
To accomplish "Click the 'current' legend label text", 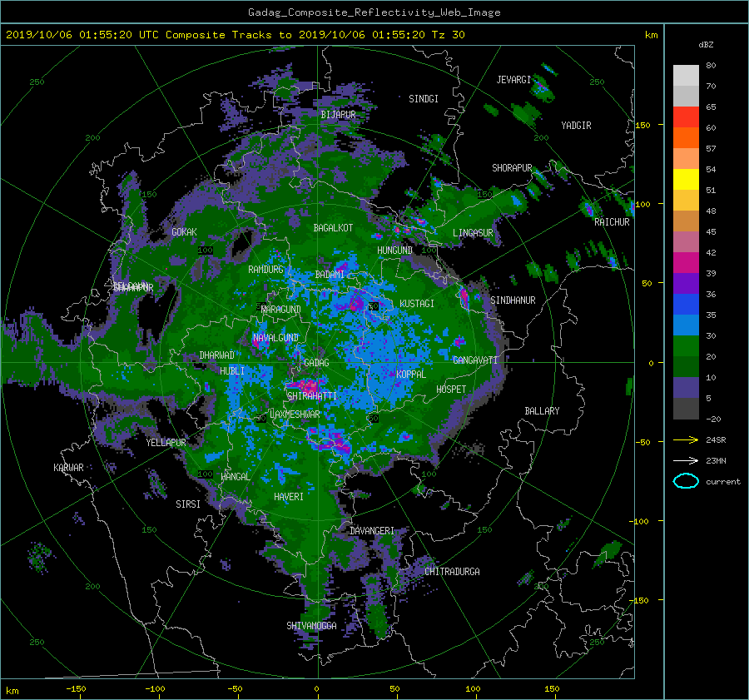I will coord(722,482).
